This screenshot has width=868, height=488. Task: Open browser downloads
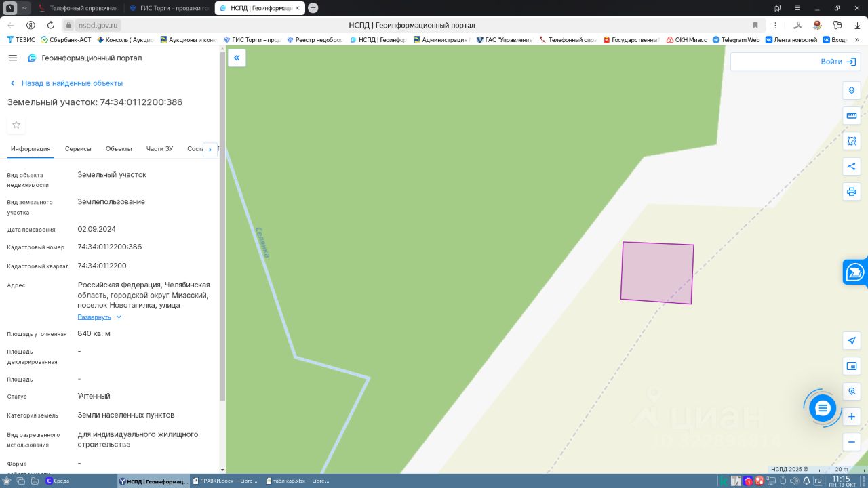[857, 25]
